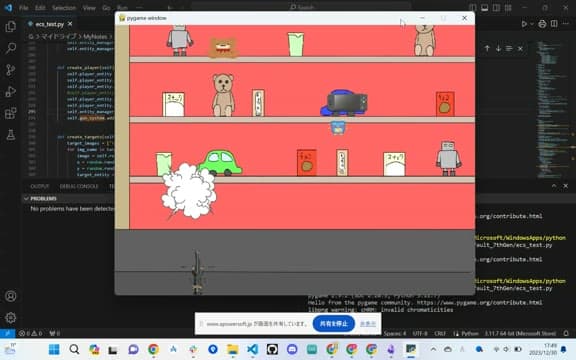Toggle the secondary side bar layout icon
The image size is (576, 360).
[496, 8]
